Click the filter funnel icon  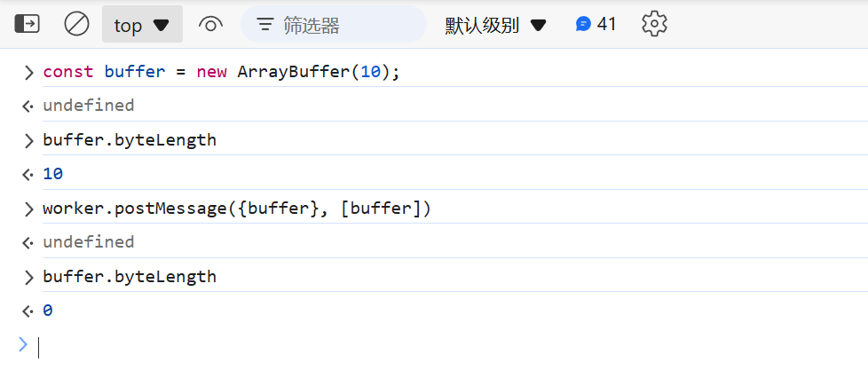[264, 25]
